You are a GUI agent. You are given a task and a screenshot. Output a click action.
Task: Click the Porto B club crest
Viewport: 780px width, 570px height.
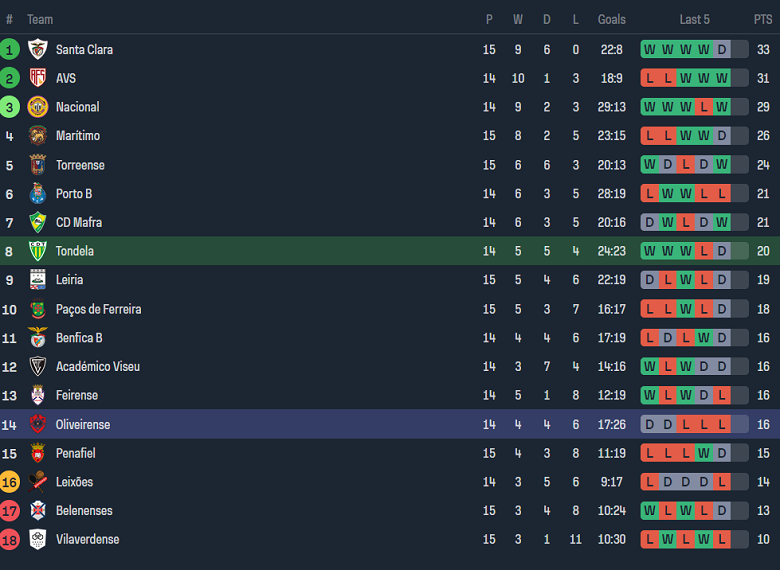click(38, 193)
